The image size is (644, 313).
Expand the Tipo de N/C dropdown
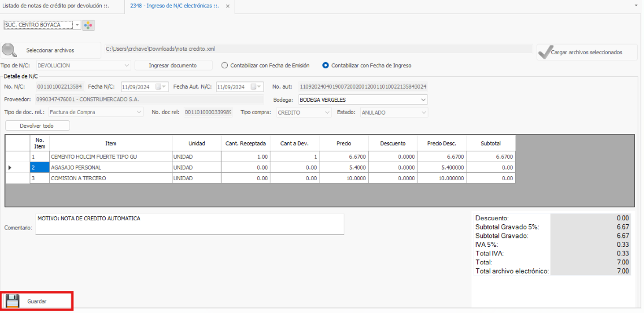pos(127,66)
